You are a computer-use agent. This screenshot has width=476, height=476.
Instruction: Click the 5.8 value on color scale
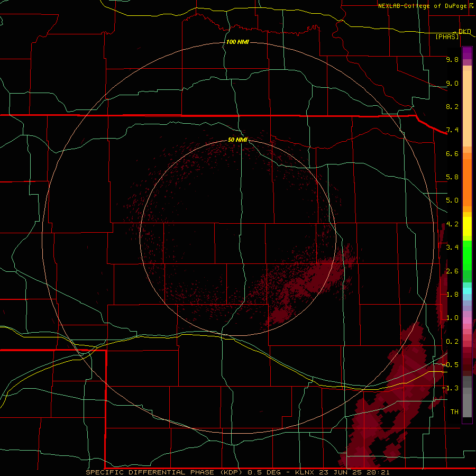452,177
